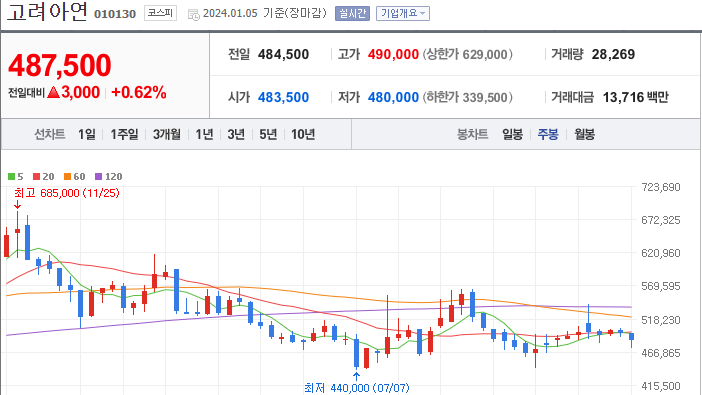Click the red up-triangle change icon

[53, 92]
